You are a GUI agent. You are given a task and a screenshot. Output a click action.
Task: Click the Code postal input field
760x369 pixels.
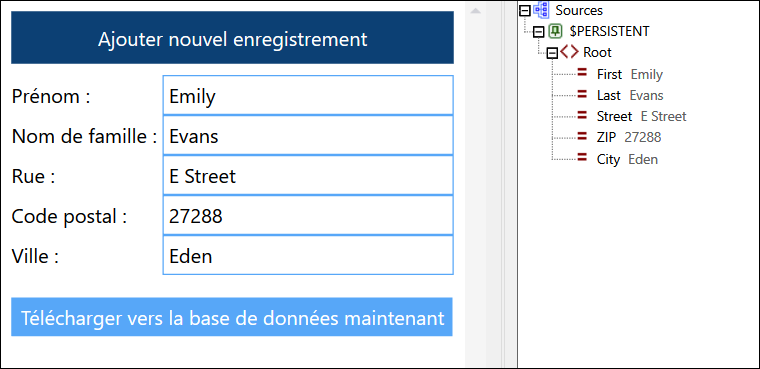(308, 215)
